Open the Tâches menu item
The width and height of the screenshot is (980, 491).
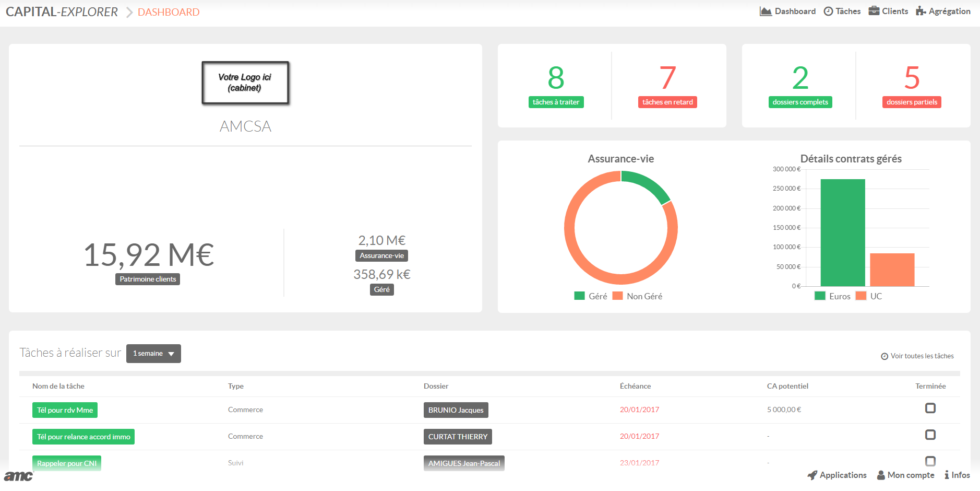[847, 11]
